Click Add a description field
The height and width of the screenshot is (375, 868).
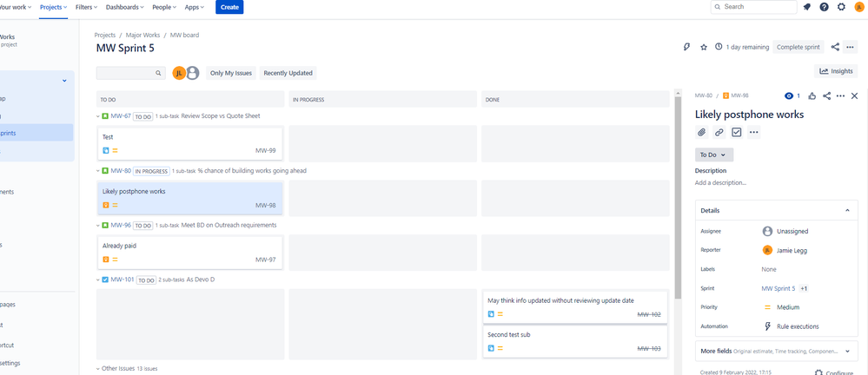(x=721, y=182)
